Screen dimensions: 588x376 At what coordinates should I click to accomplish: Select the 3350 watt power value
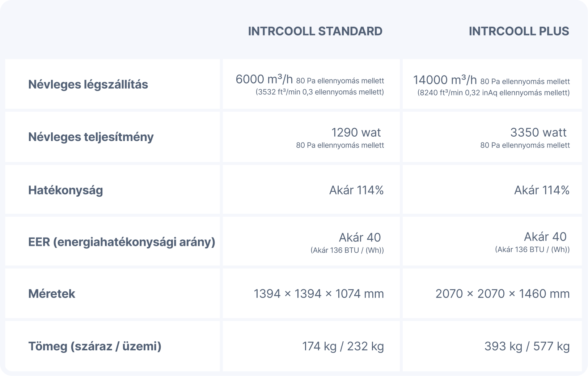coord(538,133)
